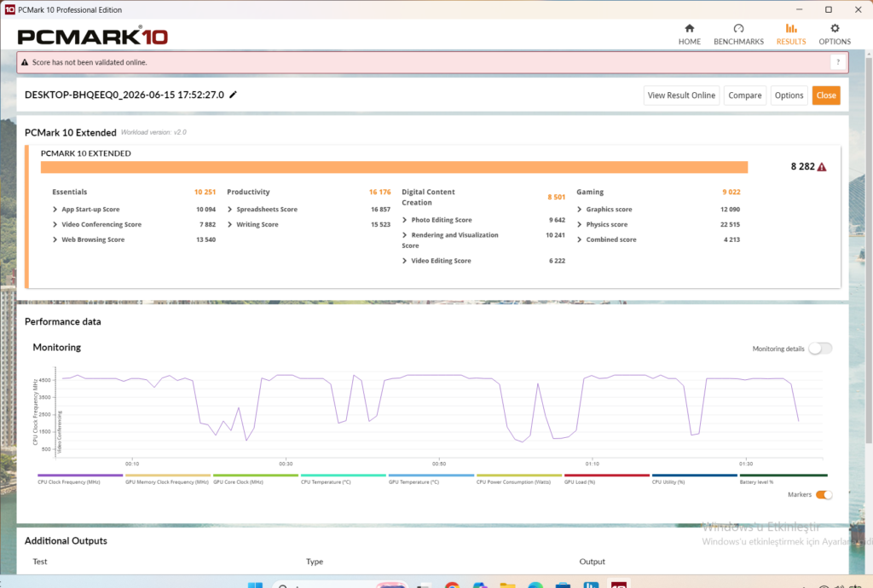Click the Gaming score 9 022

pos(731,192)
